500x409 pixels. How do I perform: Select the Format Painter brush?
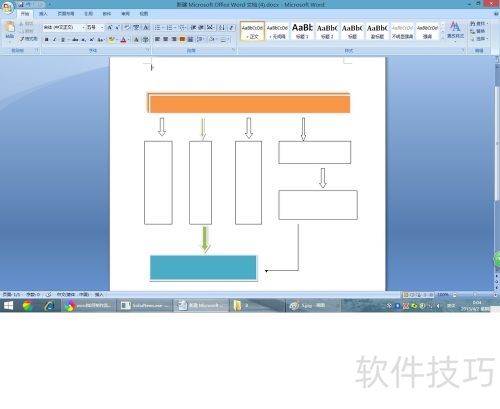click(x=28, y=39)
